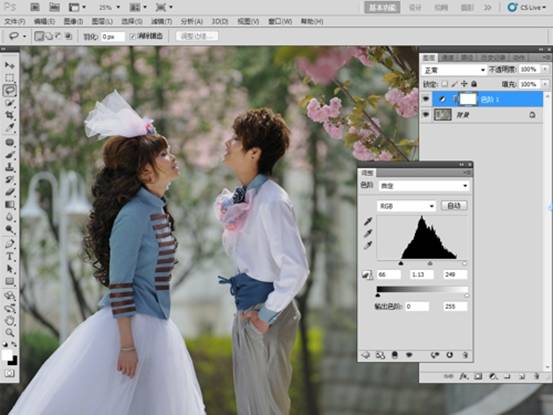553x415 pixels.
Task: Select the Rectangle shape tool
Action: [10, 281]
